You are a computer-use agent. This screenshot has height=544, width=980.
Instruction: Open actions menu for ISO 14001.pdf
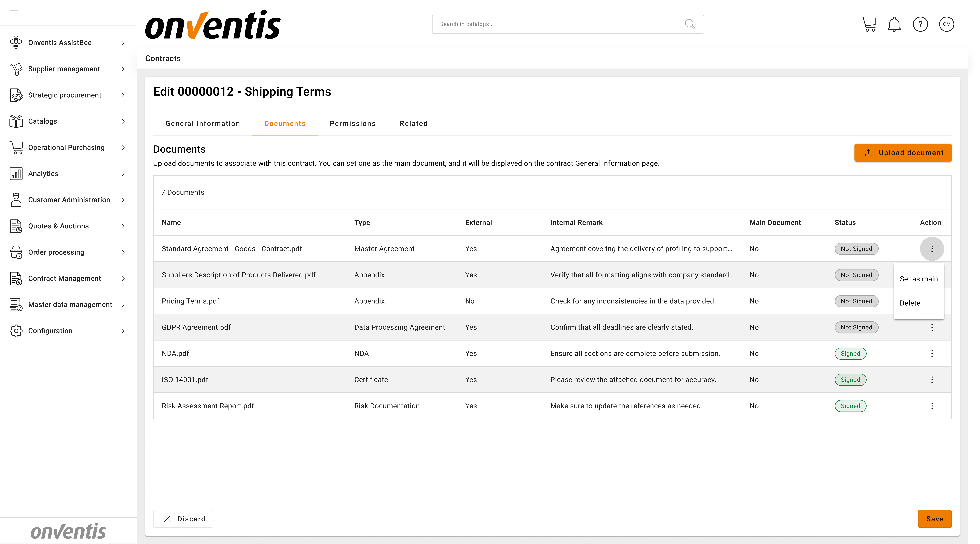click(932, 380)
